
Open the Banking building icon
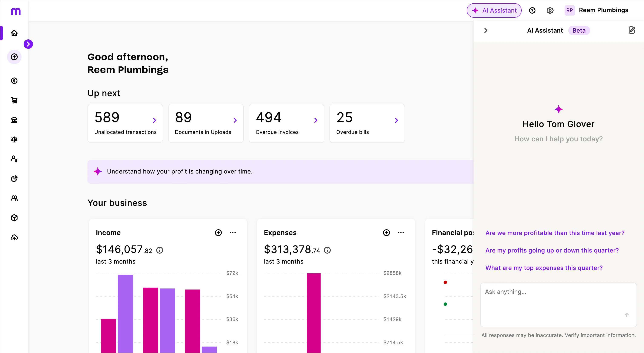(14, 120)
